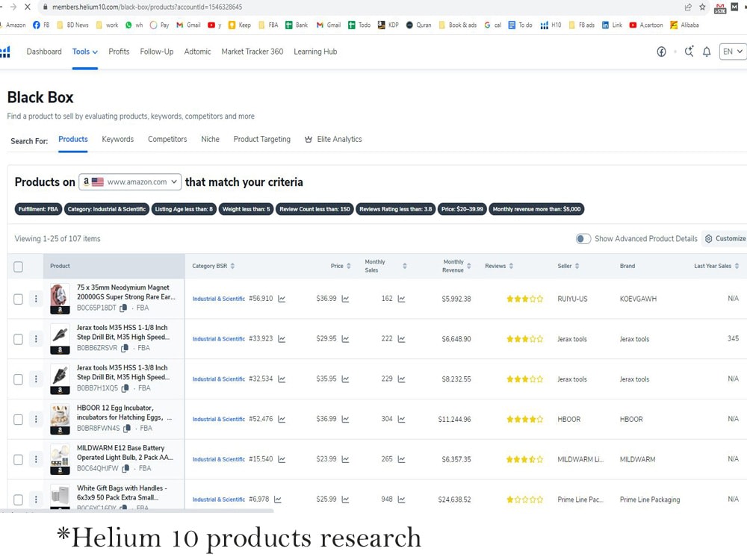Image resolution: width=747 pixels, height=560 pixels.
Task: Enable Show Advanced Product Details
Action: [x=583, y=239]
